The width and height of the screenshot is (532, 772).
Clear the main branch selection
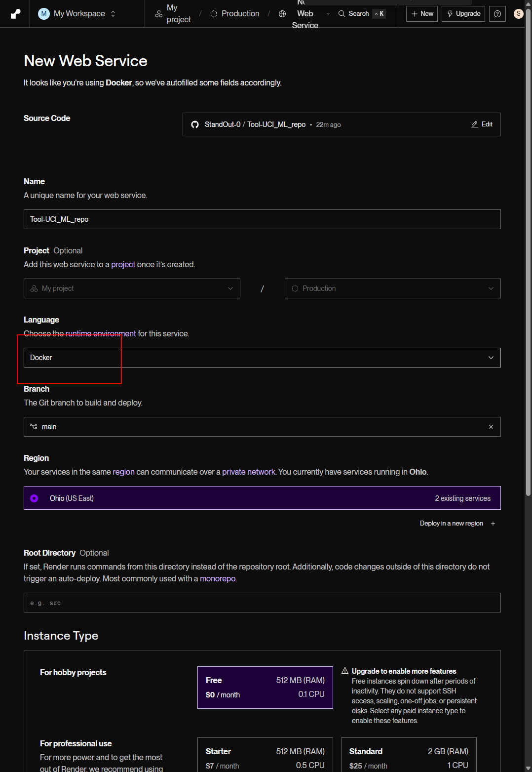click(491, 427)
